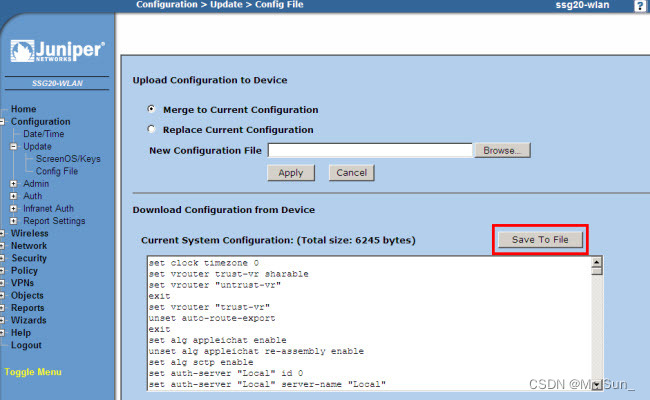Open ScreenOS/Keys update page
Viewport: 650px width, 400px height.
[x=68, y=159]
